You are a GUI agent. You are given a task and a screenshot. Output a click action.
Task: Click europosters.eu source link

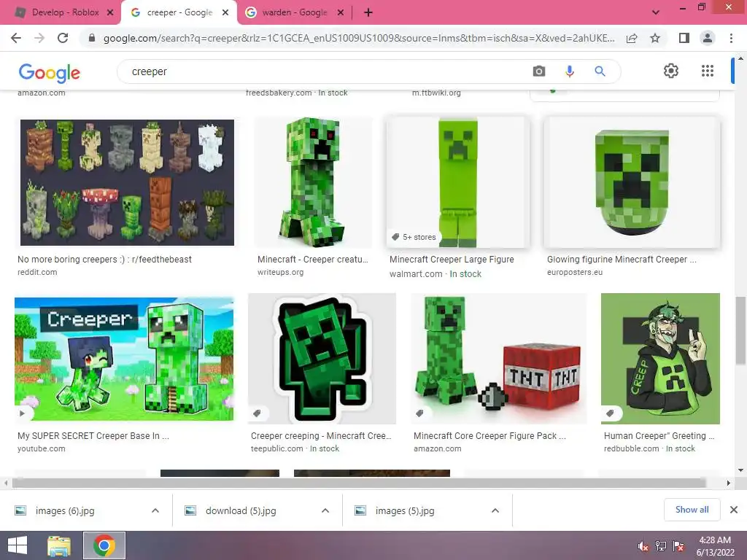click(575, 273)
